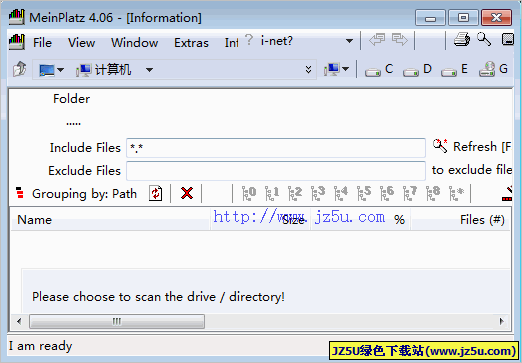This screenshot has height=363, width=522.
Task: Click the red refresh page icon
Action: (156, 193)
